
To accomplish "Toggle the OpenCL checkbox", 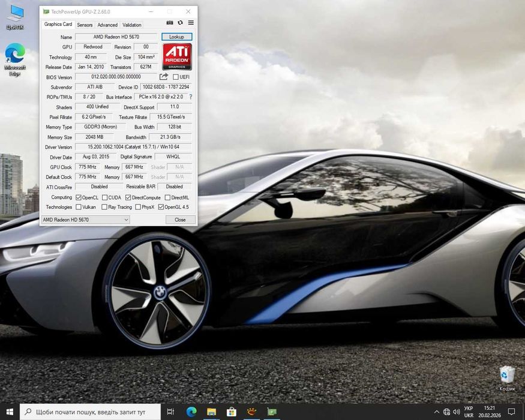I will (x=79, y=197).
